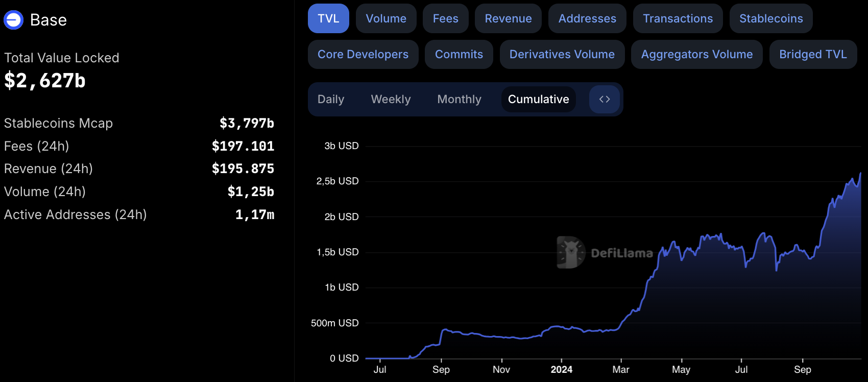
Task: Click the 0 USD y-axis label
Action: (x=344, y=359)
